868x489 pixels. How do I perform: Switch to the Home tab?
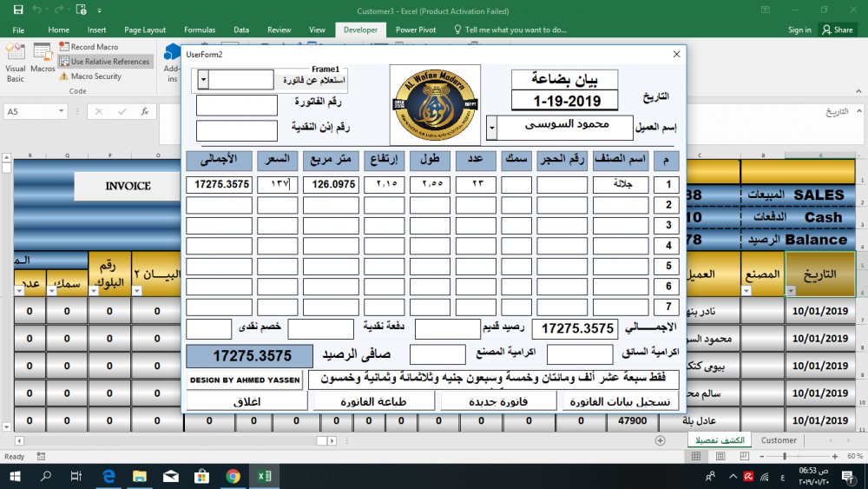coord(59,30)
